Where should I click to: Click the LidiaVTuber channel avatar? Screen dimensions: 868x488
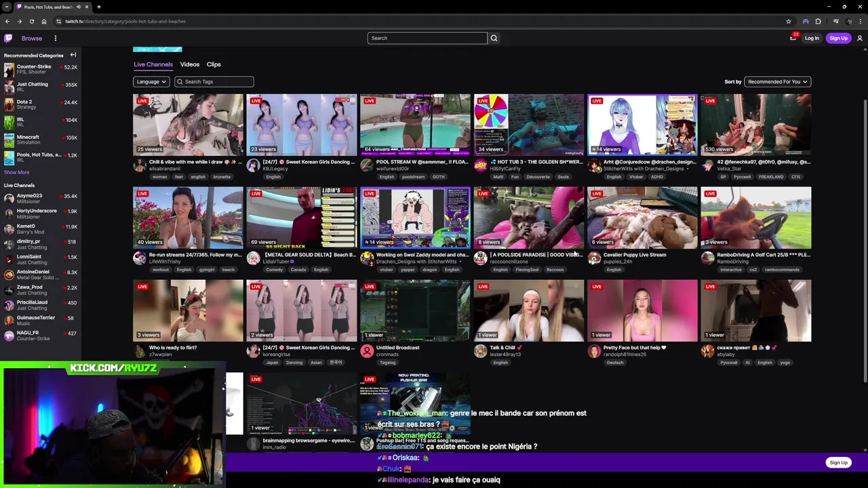253,258
